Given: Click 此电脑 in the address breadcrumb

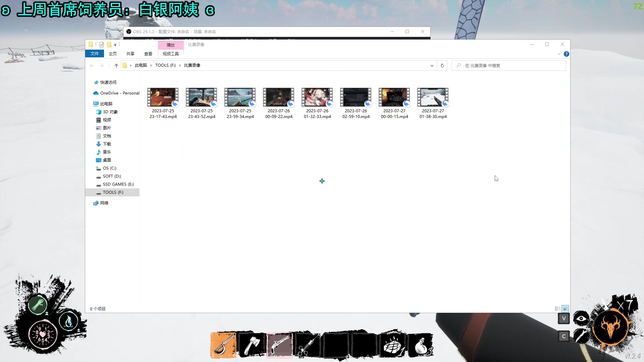Looking at the screenshot, I should coord(141,65).
